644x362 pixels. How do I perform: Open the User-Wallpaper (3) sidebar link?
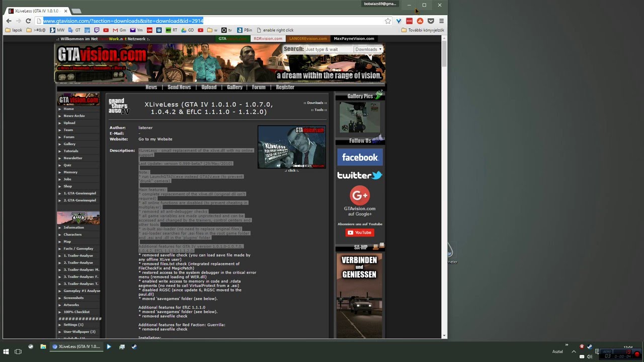click(79, 332)
